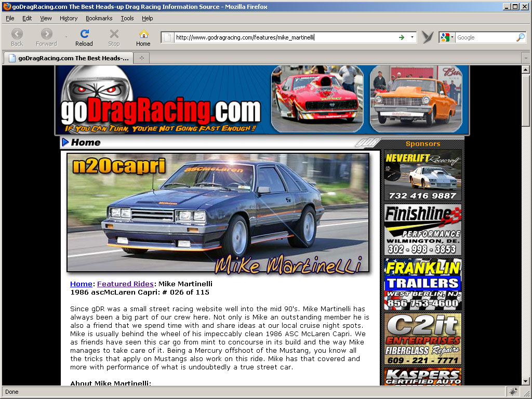532x399 pixels.
Task: Open the Help menu
Action: 147,18
